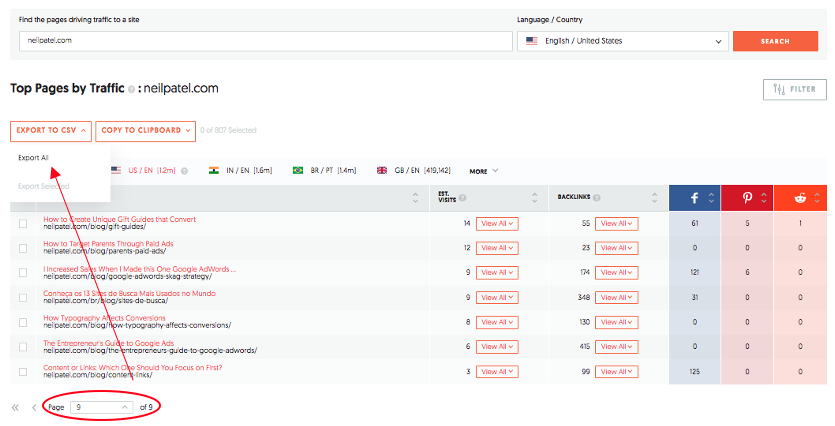Open the Entrepreneur's Guide to Google Ads link
This screenshot has width=835, height=426.
(108, 343)
